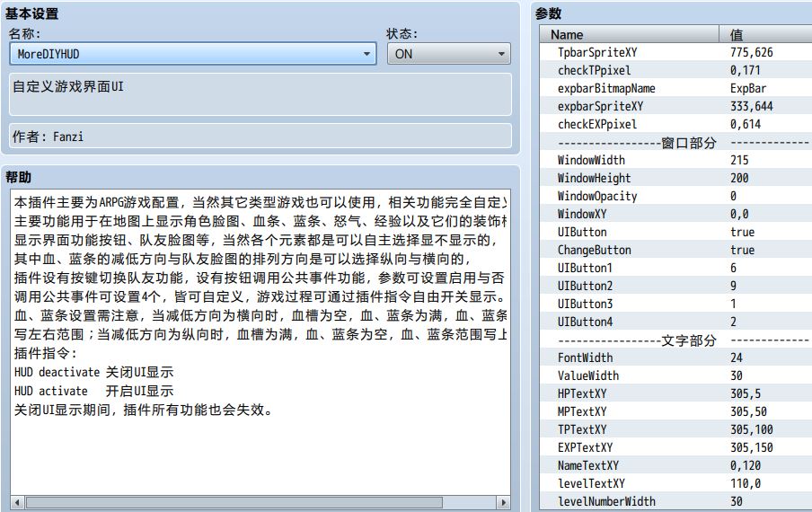Select the FontWidth parameter

pyautogui.click(x=585, y=358)
